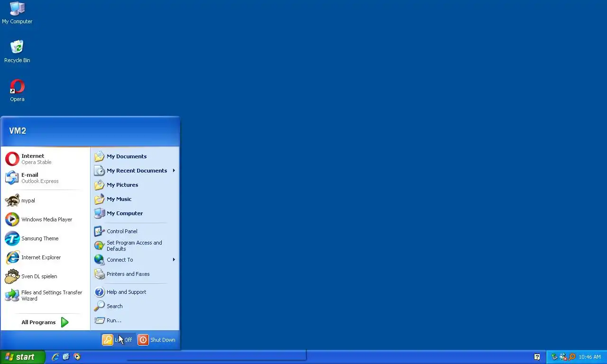The image size is (607, 364).
Task: Open My Computer from Start menu right pane
Action: pyautogui.click(x=135, y=213)
